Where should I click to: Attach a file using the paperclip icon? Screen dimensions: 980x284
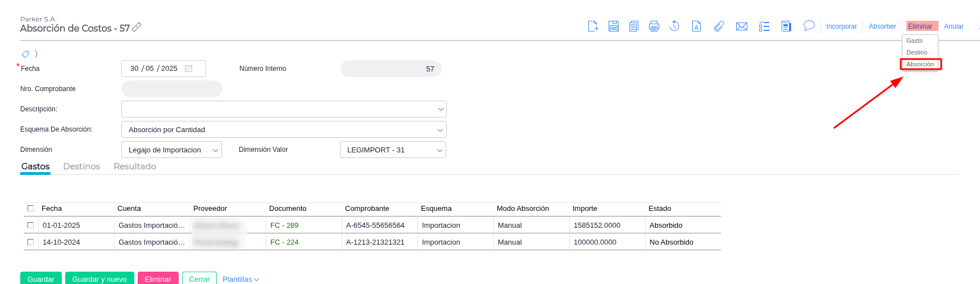(719, 26)
